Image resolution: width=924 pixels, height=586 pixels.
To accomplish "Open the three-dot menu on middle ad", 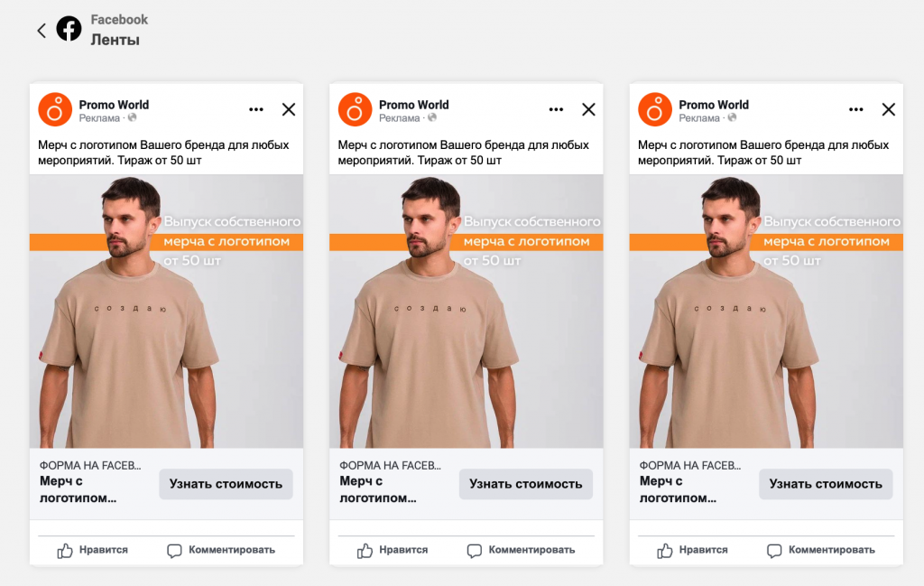I will (x=556, y=109).
